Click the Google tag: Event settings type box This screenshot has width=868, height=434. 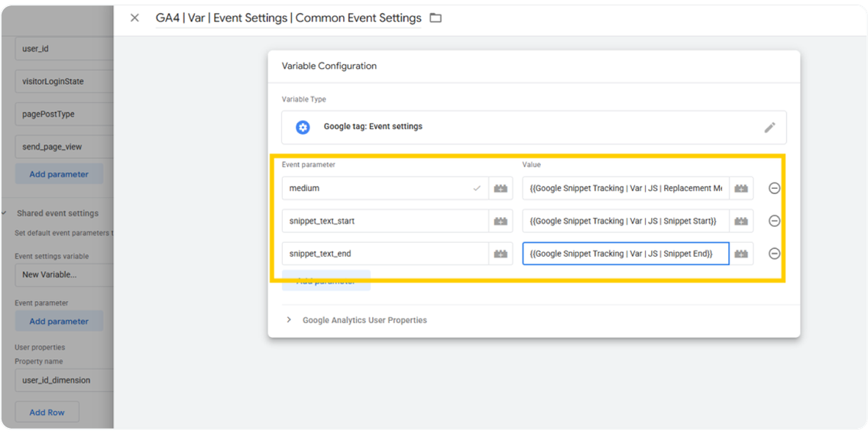(533, 128)
